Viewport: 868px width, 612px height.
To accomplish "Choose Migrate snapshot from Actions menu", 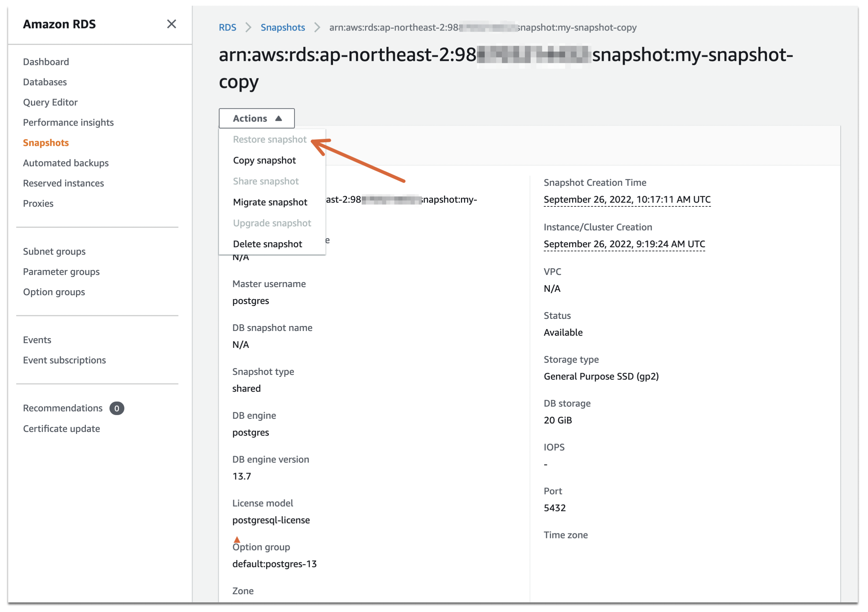I will point(270,203).
